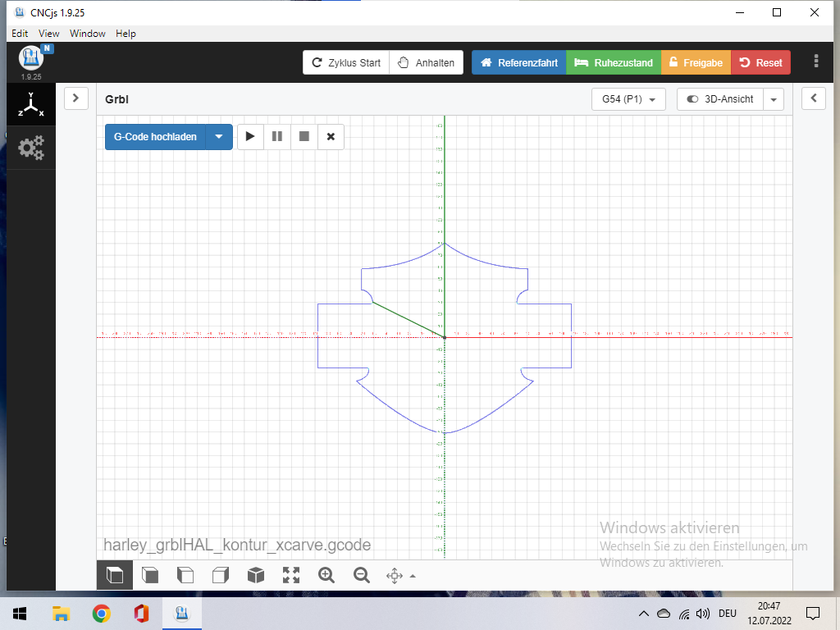Switch the visualizer camera to right side view
Screen dimensions: 840x630
point(221,575)
